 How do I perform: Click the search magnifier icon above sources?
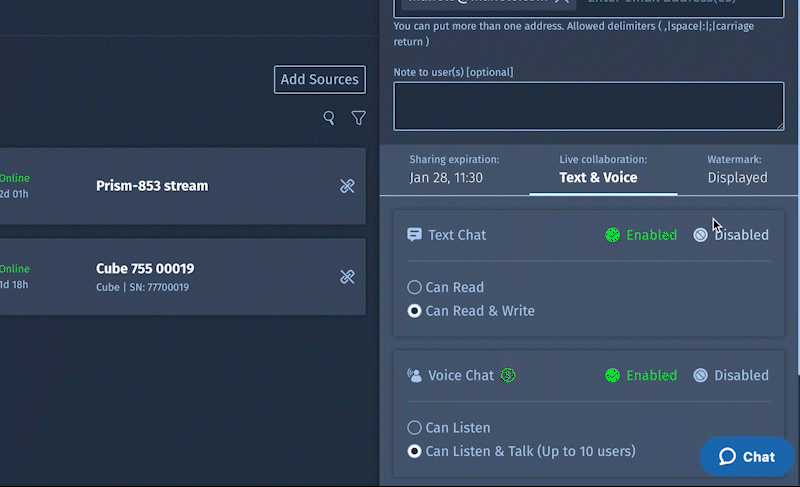click(329, 118)
